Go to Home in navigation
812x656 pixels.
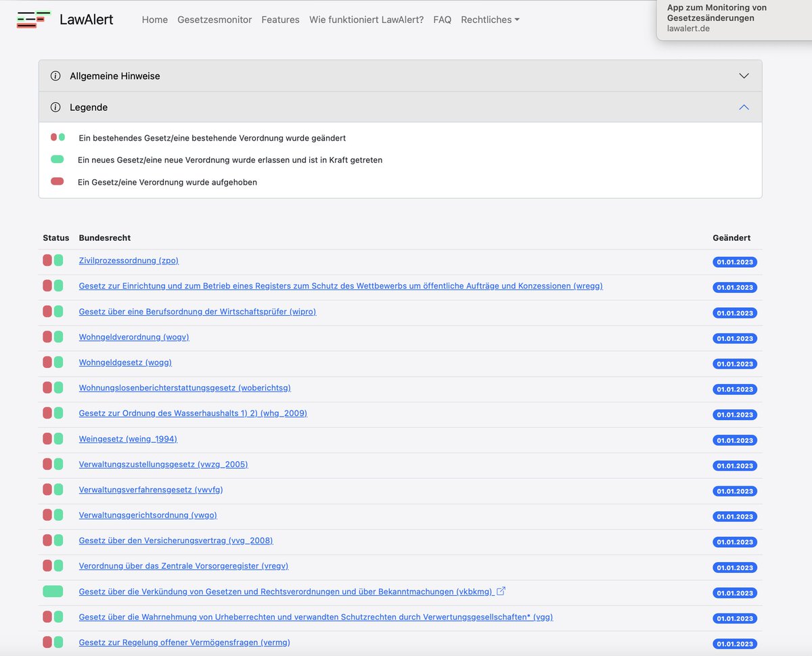155,20
